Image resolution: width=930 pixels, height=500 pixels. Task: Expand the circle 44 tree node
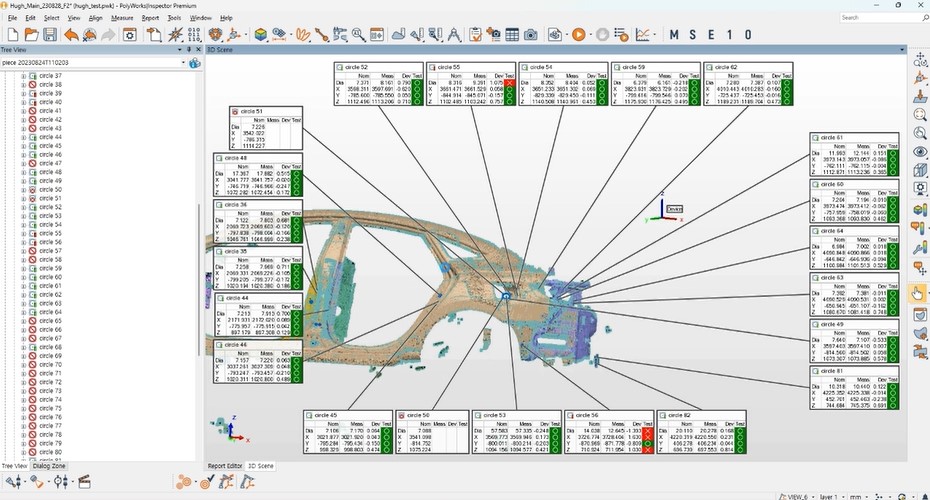click(24, 137)
